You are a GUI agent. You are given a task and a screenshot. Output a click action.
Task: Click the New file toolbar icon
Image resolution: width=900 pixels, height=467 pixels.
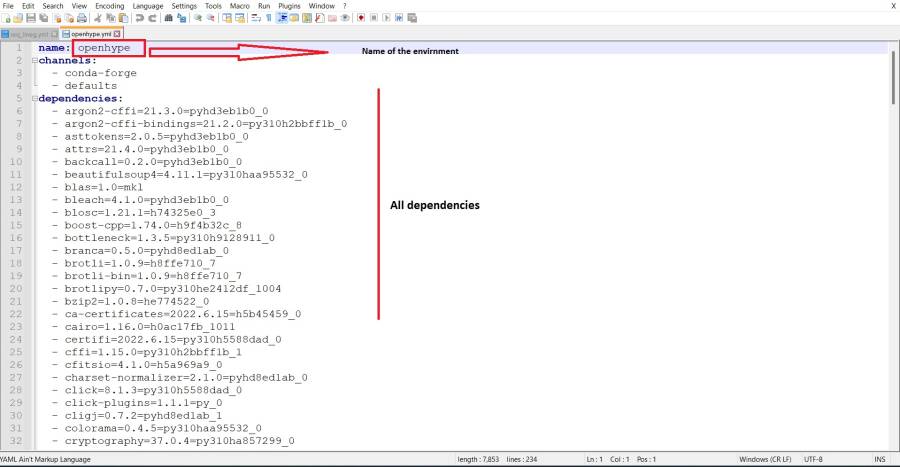tap(6, 18)
